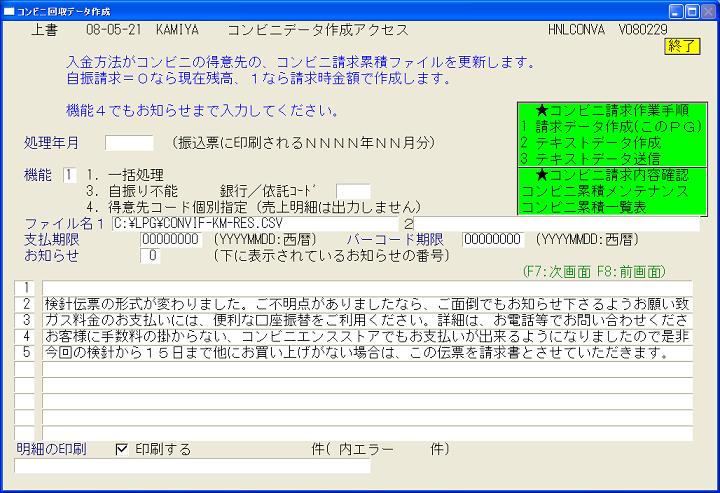This screenshot has height=493, width=720.
Task: Click the 機能 number input box
Action: click(x=70, y=175)
